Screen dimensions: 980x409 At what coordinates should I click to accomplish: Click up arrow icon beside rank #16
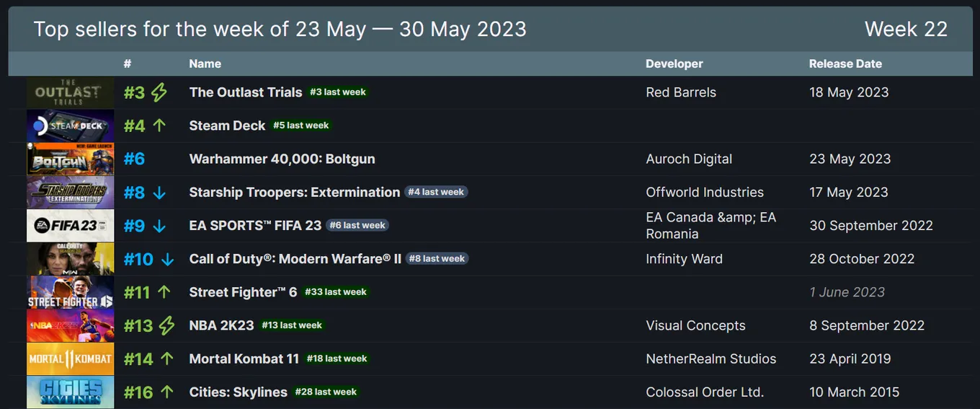click(x=167, y=392)
